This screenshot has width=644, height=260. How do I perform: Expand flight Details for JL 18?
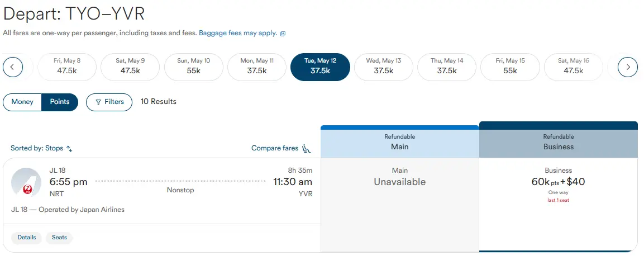point(26,238)
